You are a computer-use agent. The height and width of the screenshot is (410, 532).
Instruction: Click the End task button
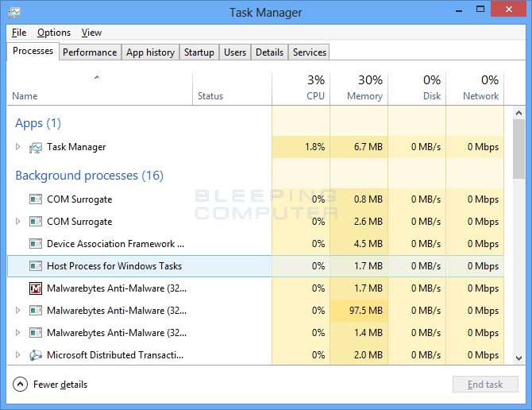[485, 385]
